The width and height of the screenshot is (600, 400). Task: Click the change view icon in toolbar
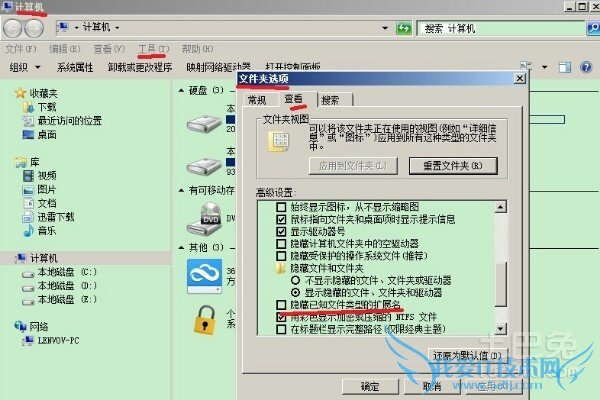pyautogui.click(x=526, y=66)
